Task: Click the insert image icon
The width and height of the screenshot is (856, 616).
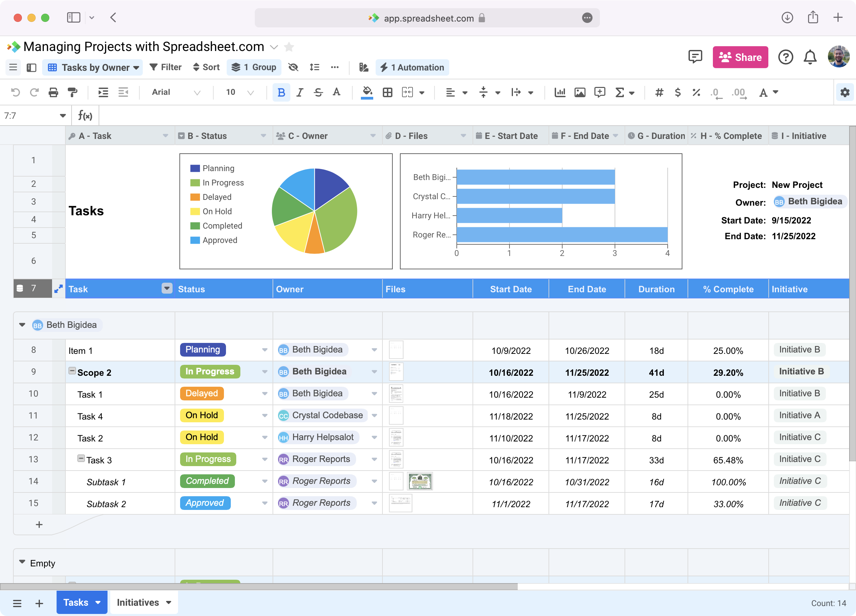Action: [x=580, y=92]
